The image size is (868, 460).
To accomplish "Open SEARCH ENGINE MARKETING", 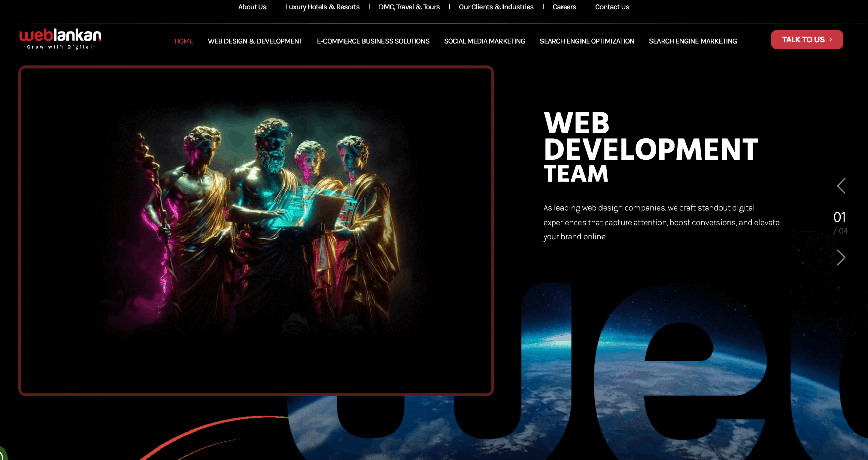I will 693,41.
